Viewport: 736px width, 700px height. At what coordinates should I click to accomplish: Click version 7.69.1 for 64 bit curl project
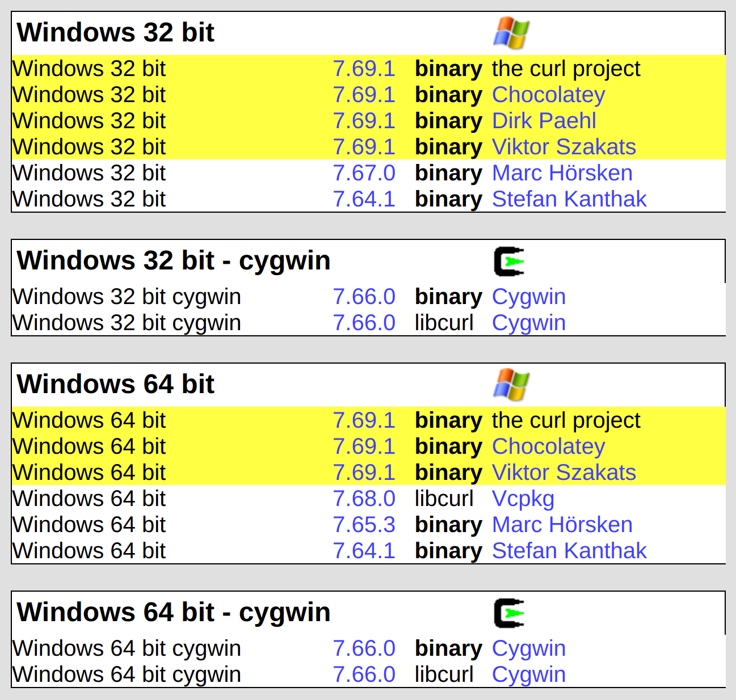[x=364, y=420]
